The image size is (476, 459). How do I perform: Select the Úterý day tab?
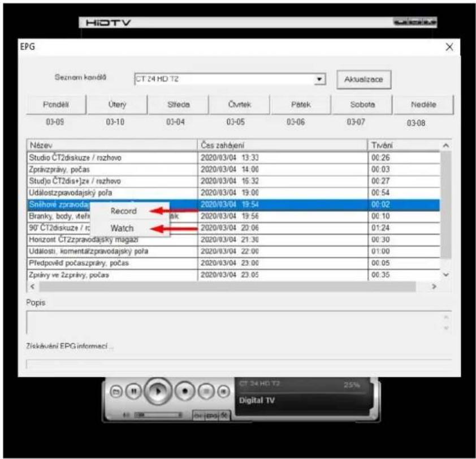coord(117,105)
